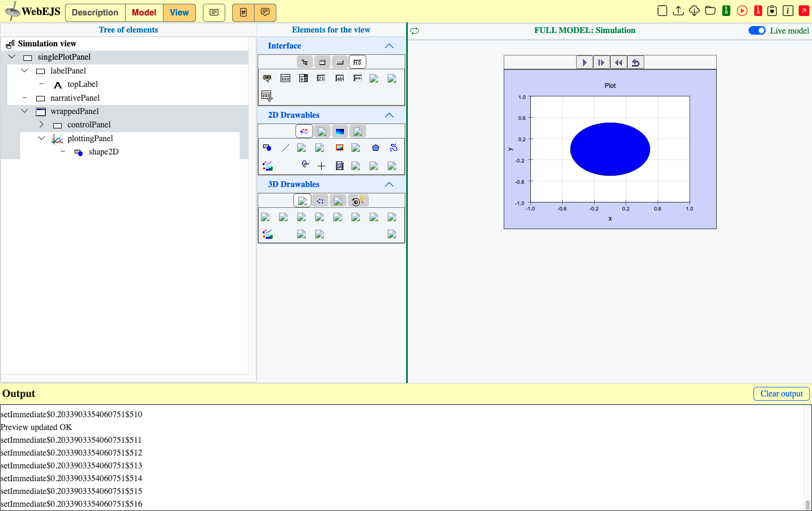Clear the output log
Screen dimensions: 812x511
point(781,394)
